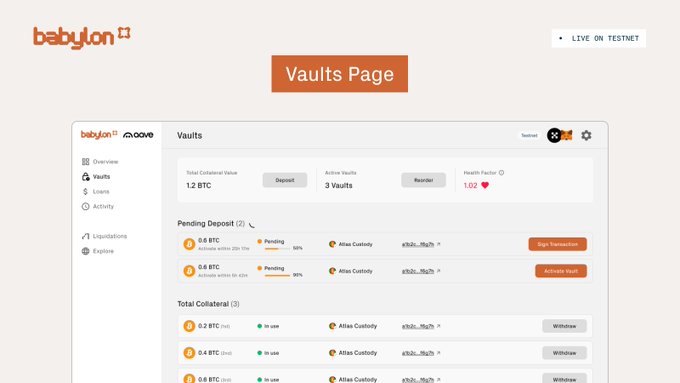Click the Activate Vault button

click(561, 271)
